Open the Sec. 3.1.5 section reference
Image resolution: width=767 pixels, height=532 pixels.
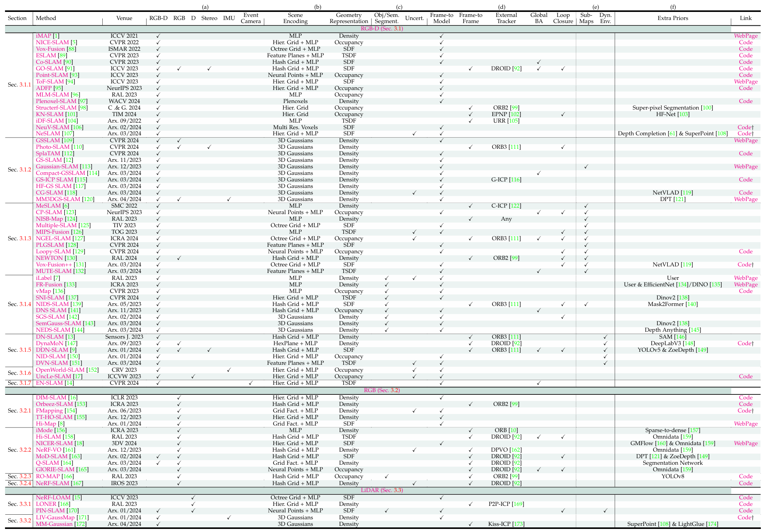(19, 350)
